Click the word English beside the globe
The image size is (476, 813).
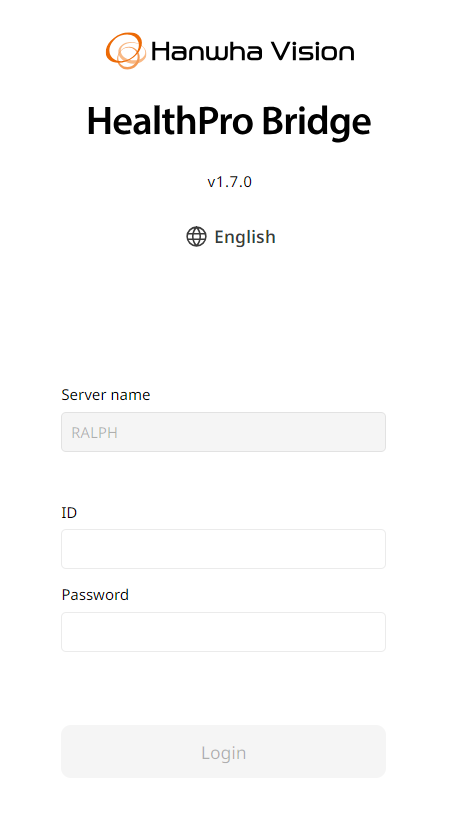click(x=245, y=237)
